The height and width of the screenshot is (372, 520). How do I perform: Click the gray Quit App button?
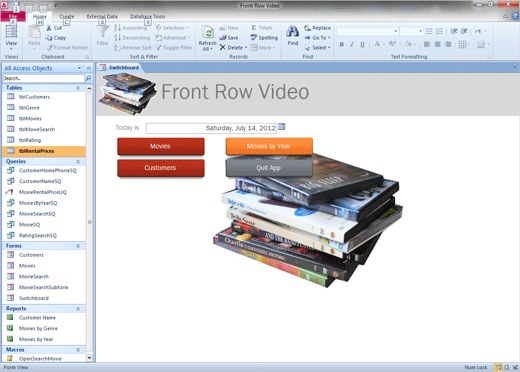pos(269,168)
